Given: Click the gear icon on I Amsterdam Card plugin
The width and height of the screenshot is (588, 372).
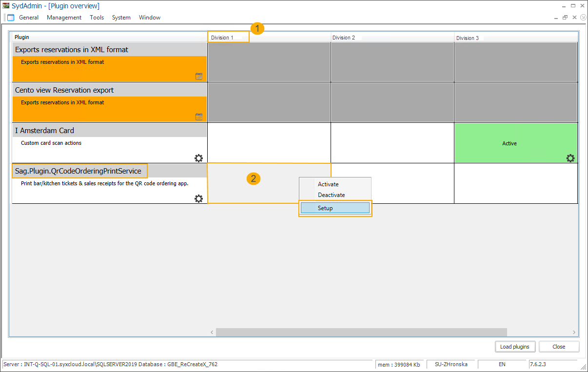Looking at the screenshot, I should (198, 158).
